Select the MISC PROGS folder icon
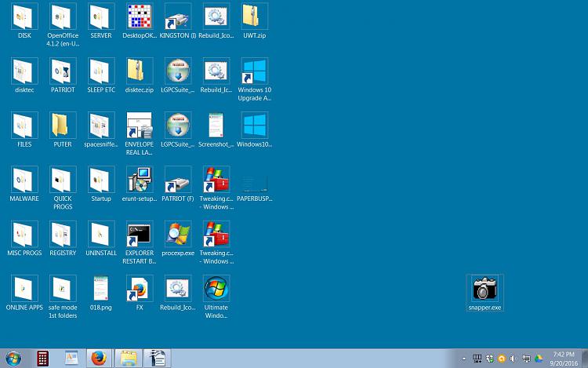 click(24, 234)
